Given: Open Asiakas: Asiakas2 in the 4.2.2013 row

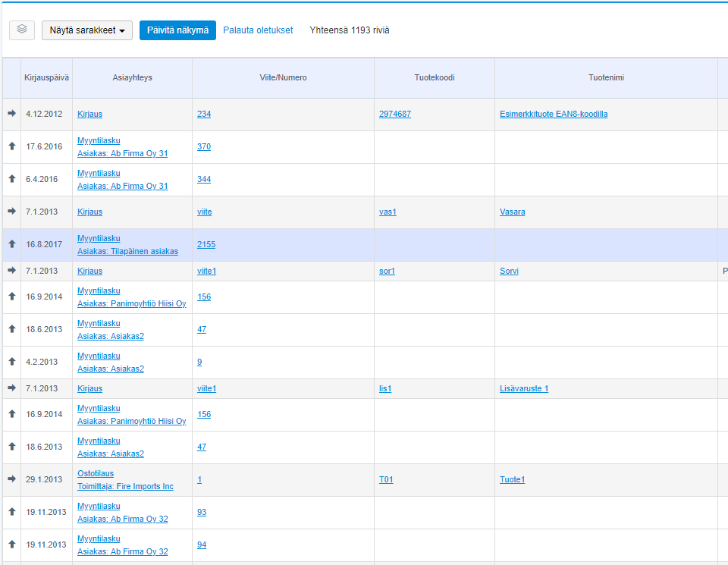Looking at the screenshot, I should point(111,369).
